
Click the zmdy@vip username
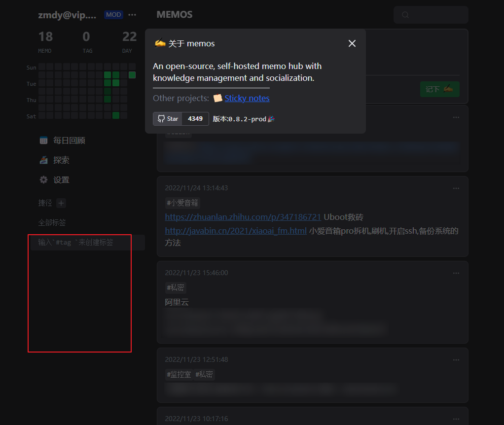tap(67, 15)
